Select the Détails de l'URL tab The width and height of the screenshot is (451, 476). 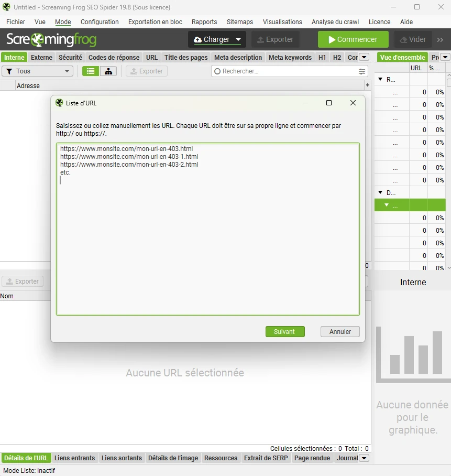point(26,458)
